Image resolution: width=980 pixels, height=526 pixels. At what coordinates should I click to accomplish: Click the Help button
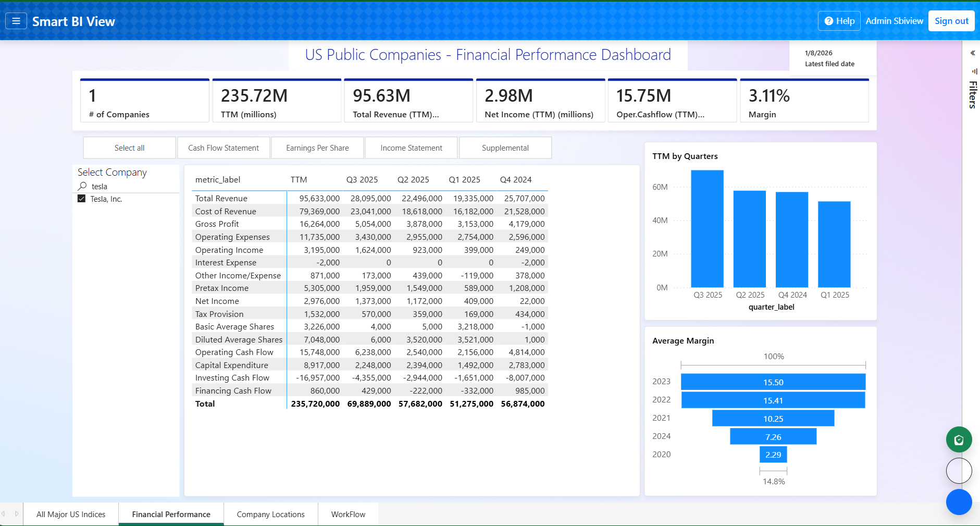pos(839,21)
